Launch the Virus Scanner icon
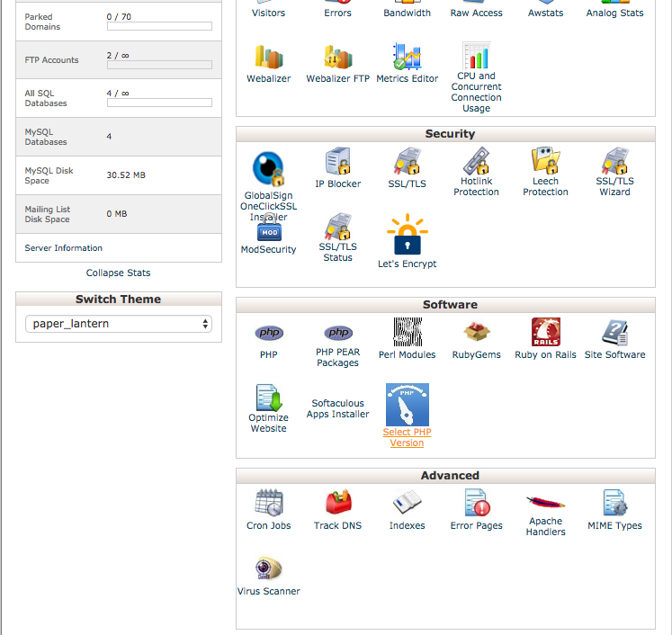Screen dimensions: 672x635 click(269, 568)
